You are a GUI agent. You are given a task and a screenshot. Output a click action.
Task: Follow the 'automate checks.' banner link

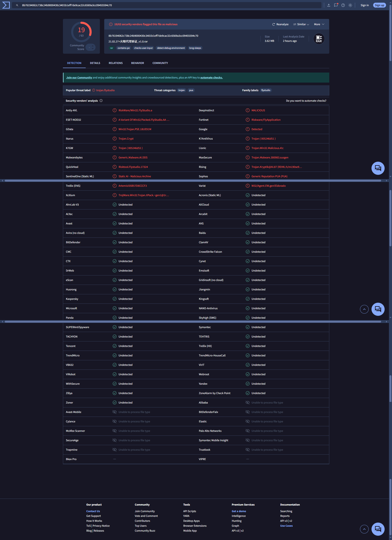[x=212, y=78]
